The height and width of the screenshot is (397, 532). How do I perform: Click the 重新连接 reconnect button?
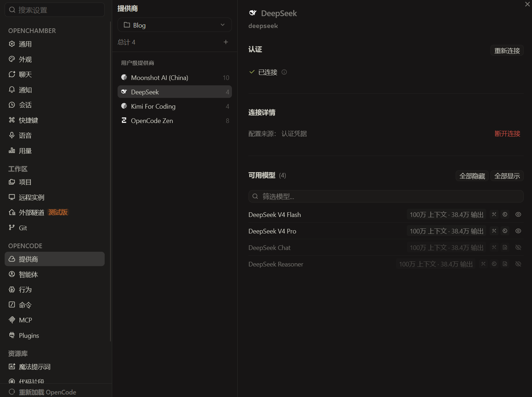(x=507, y=51)
